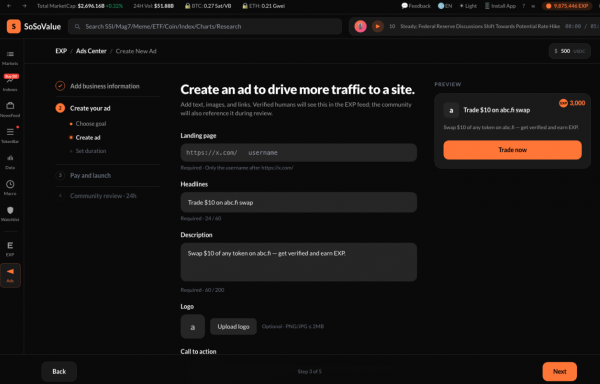The width and height of the screenshot is (600, 384).
Task: Focus the Landing page username field
Action: click(x=298, y=153)
